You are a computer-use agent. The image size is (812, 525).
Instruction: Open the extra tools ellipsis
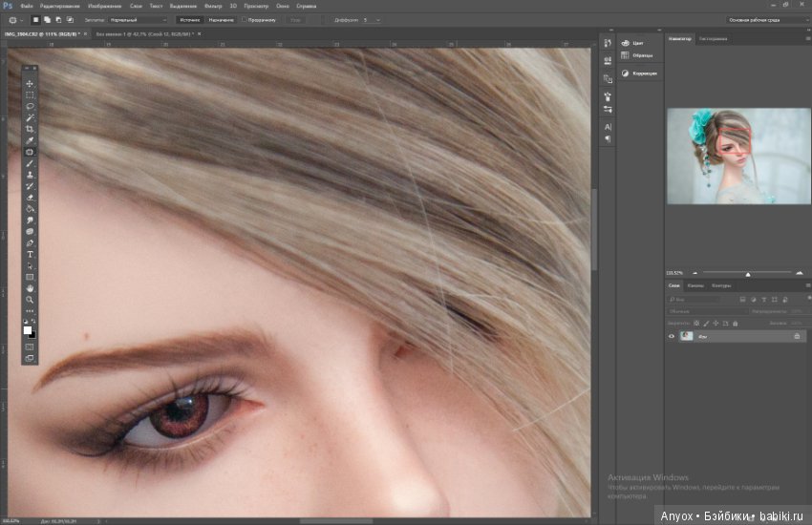coord(30,311)
